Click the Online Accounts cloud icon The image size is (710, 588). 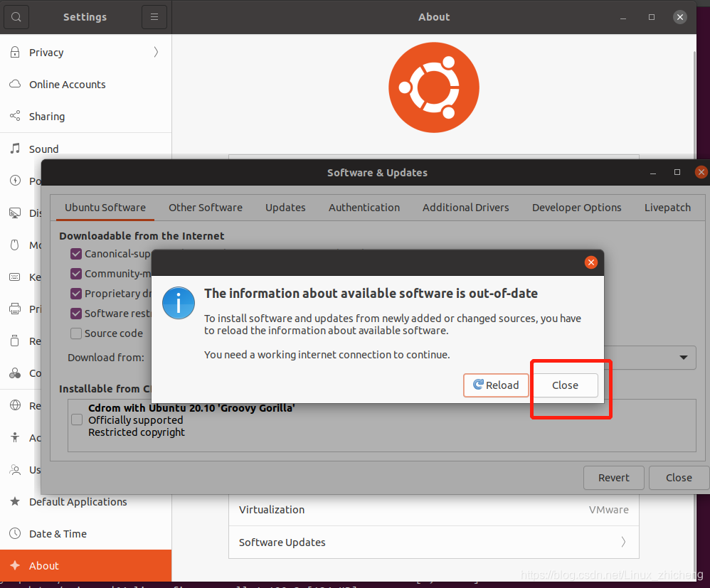(15, 84)
